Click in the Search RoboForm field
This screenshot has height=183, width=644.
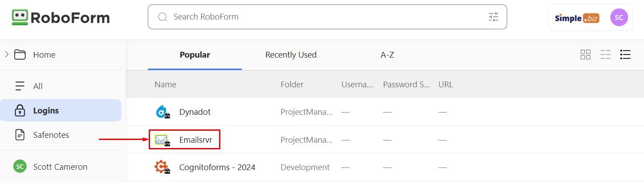point(327,17)
